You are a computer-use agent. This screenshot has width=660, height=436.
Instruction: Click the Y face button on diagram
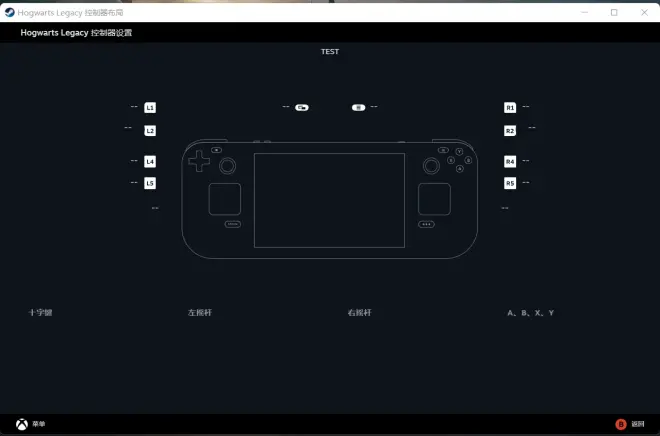point(459,152)
